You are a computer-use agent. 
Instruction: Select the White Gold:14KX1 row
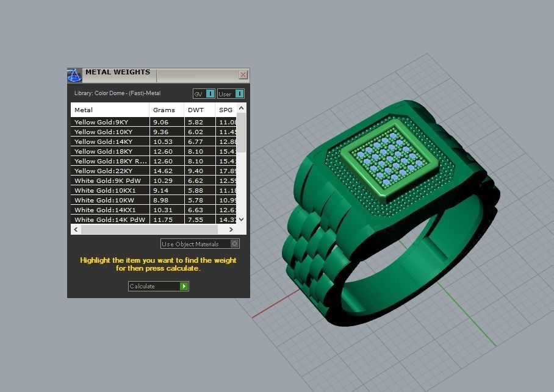pos(153,210)
